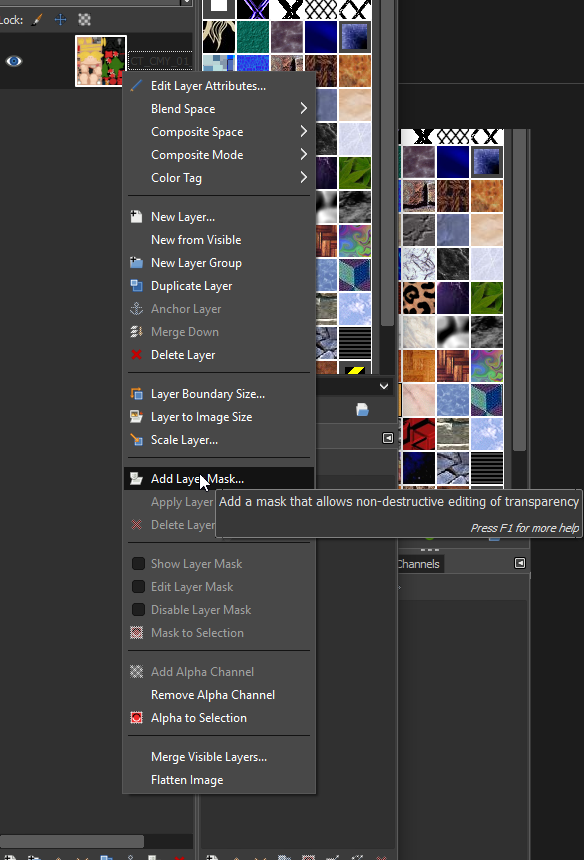
Task: Click the left patterns panel vertical scrollbar
Action: (x=388, y=165)
